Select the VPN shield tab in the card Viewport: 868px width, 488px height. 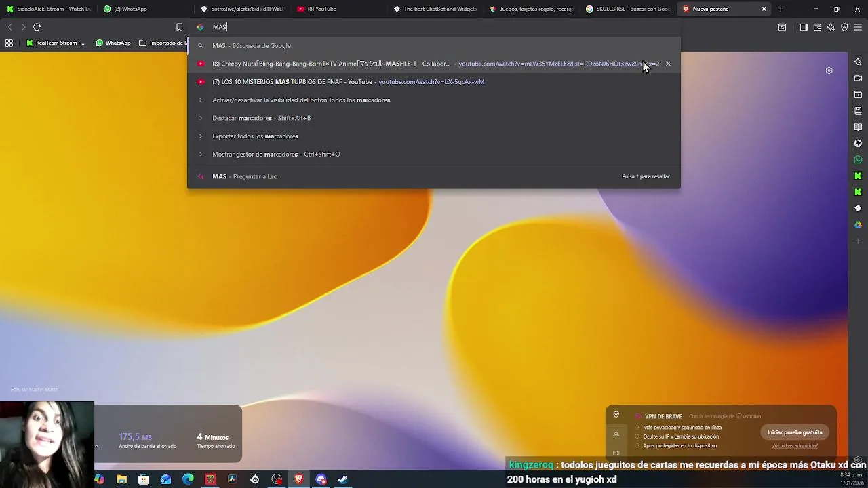pos(616,415)
